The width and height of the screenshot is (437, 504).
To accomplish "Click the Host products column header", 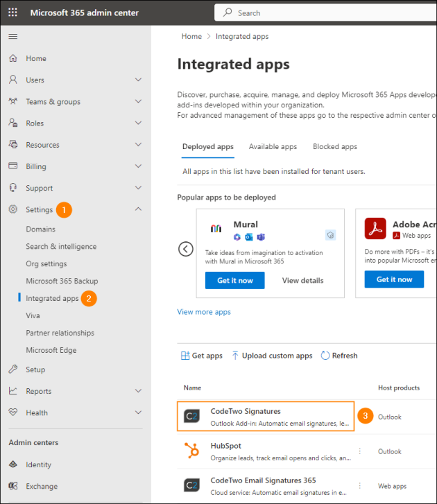I will pyautogui.click(x=399, y=388).
